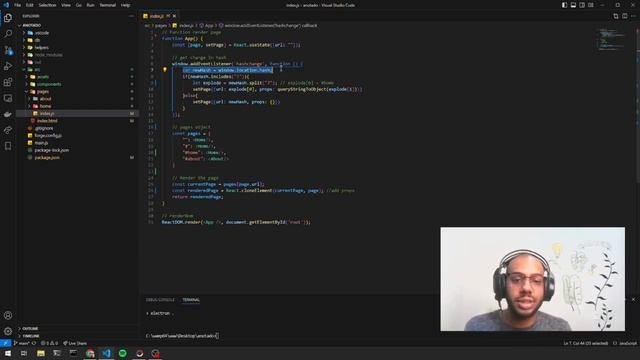The height and width of the screenshot is (360, 640).
Task: Expand the components folder
Action: [x=48, y=84]
